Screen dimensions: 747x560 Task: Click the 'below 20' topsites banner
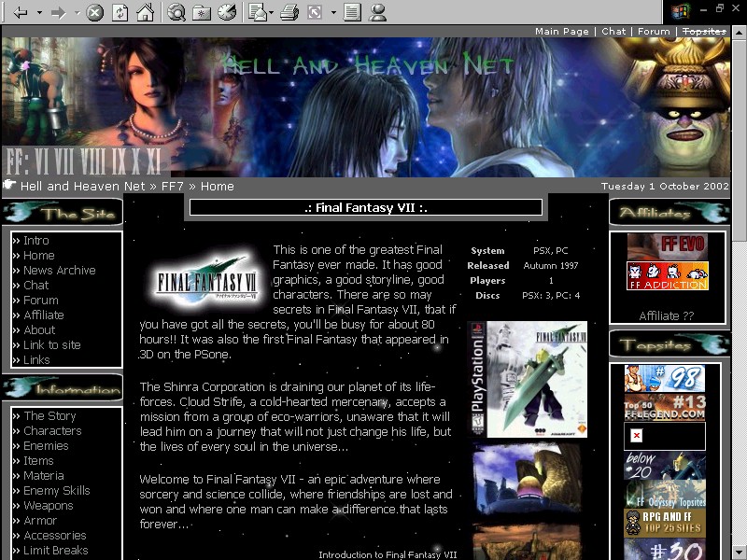(x=665, y=465)
